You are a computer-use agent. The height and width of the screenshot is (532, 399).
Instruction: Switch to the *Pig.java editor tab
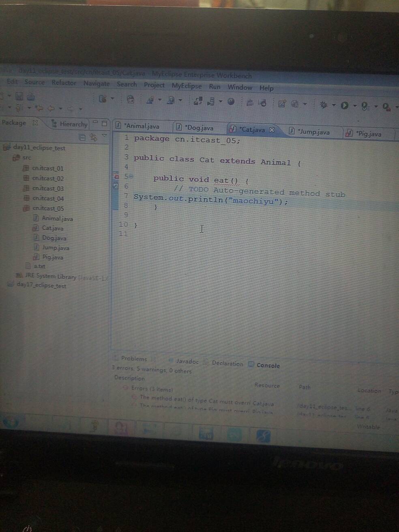365,133
